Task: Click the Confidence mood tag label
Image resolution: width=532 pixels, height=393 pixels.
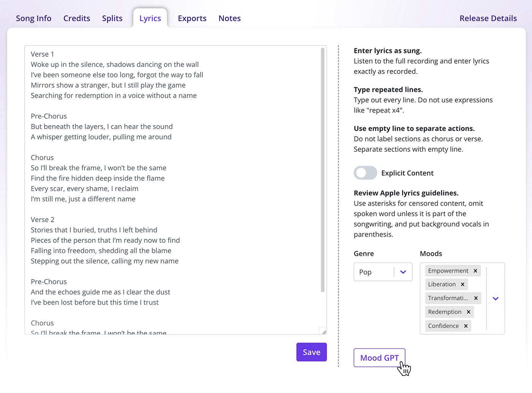Action: point(443,326)
